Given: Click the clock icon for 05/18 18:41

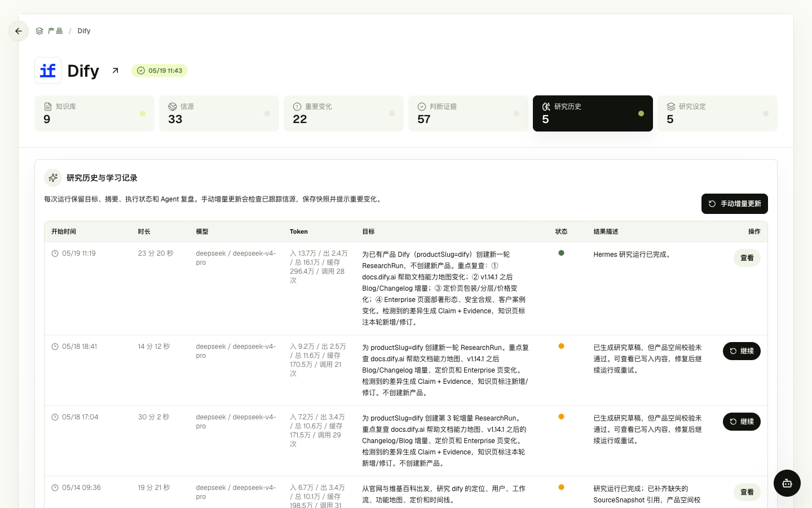Looking at the screenshot, I should [55, 347].
